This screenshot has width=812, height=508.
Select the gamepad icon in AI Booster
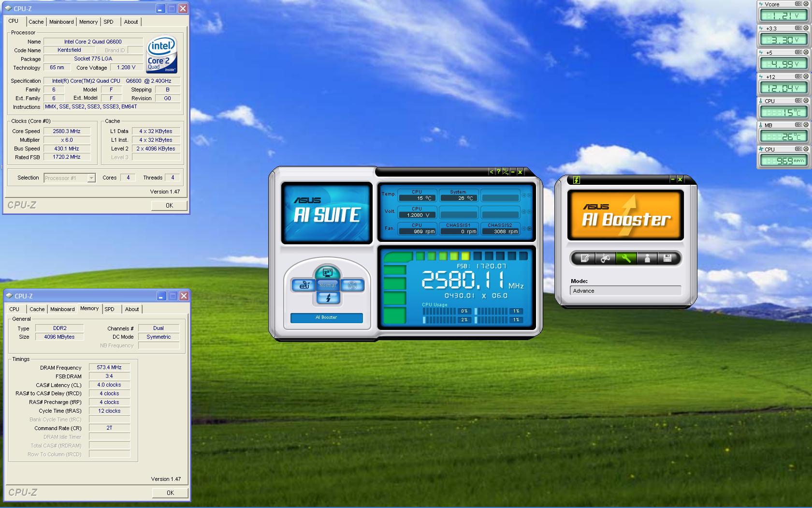(x=605, y=258)
